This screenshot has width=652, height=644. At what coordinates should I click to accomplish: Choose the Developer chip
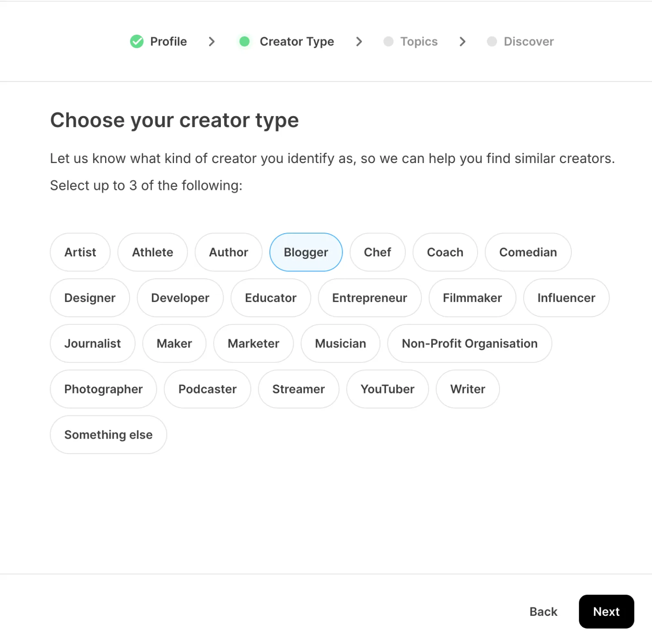180,298
